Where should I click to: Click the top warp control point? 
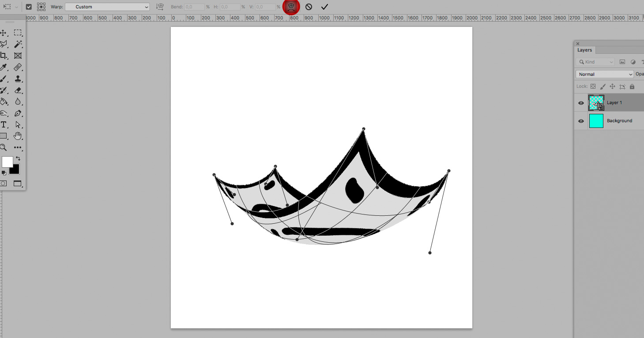pyautogui.click(x=364, y=129)
